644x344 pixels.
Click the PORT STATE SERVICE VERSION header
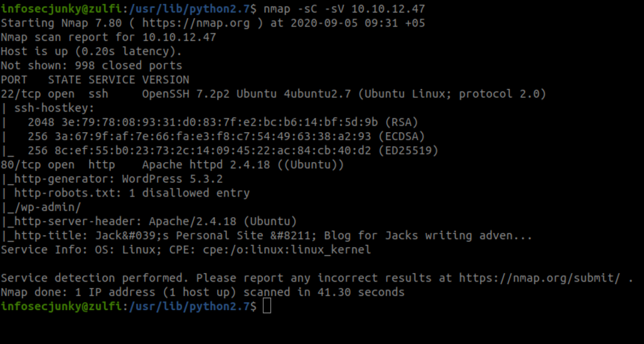point(95,80)
